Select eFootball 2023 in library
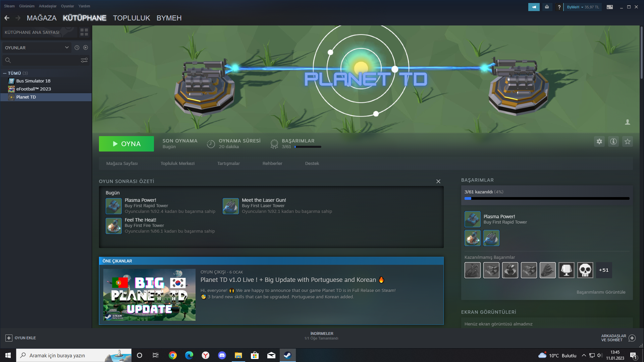644x362 pixels. click(46, 89)
